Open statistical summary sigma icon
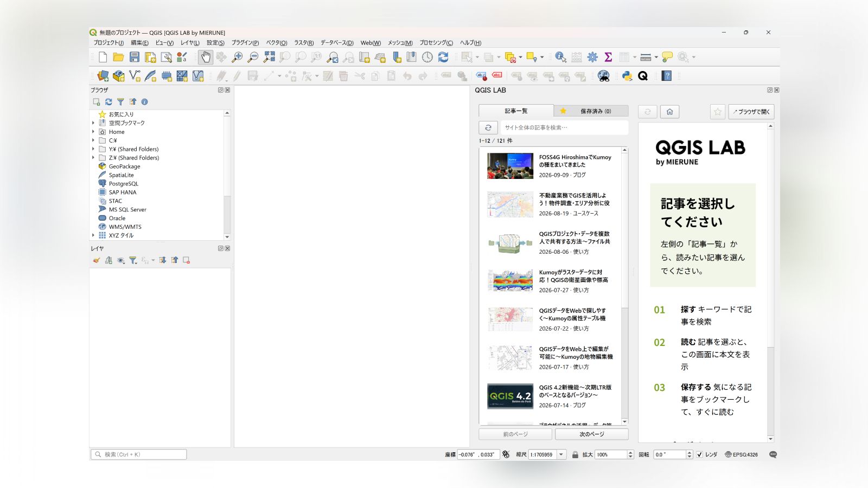Viewport: 868px width, 488px height. point(608,57)
